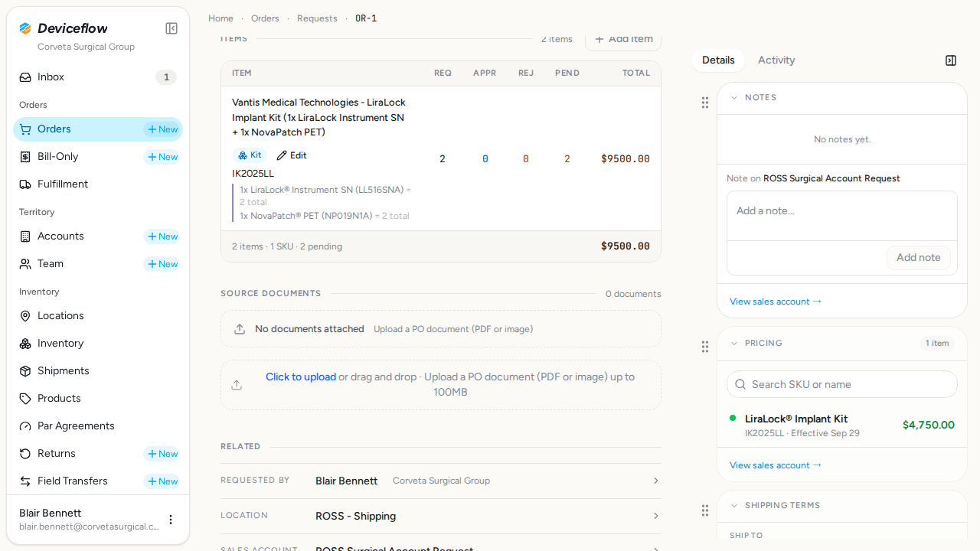Image resolution: width=980 pixels, height=551 pixels.
Task: Create new order via Orders New badge
Action: point(162,129)
